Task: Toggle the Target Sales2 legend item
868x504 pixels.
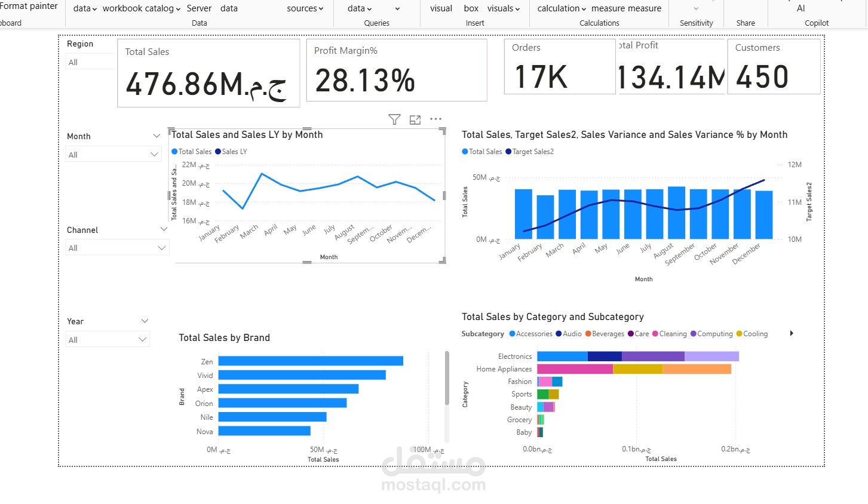Action: click(x=529, y=151)
